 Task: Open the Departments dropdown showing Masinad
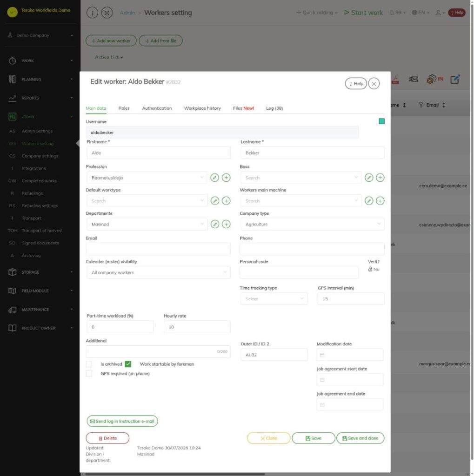point(147,225)
